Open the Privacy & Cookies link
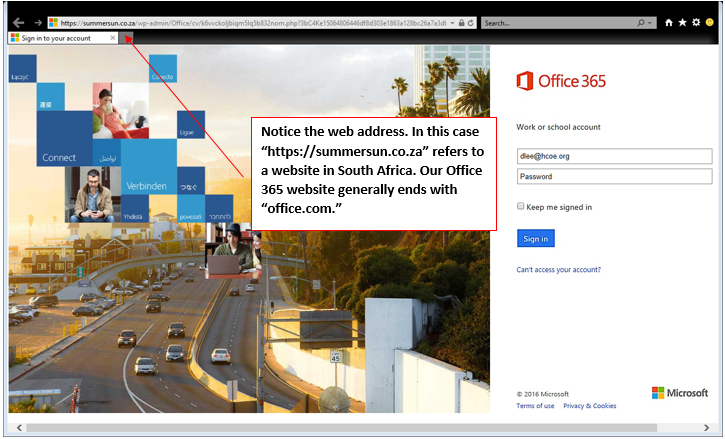 pos(590,406)
